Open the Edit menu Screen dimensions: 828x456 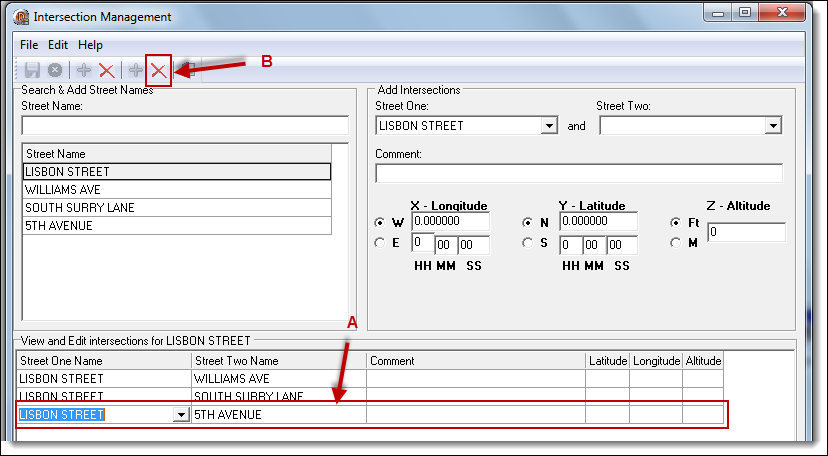[58, 45]
